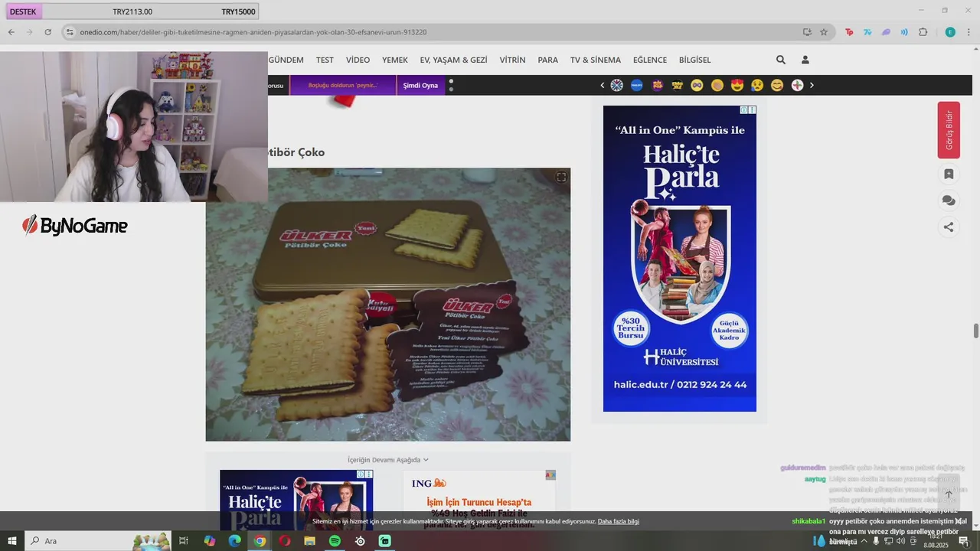Open the user account profile icon
This screenshot has height=551, width=980.
click(x=805, y=60)
